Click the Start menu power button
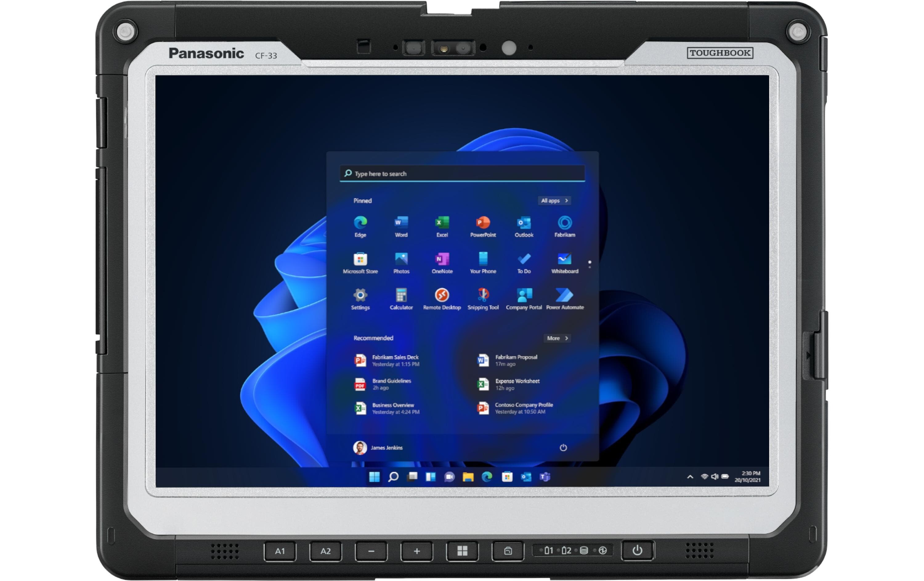Screen dimensions: 924x581 (563, 447)
